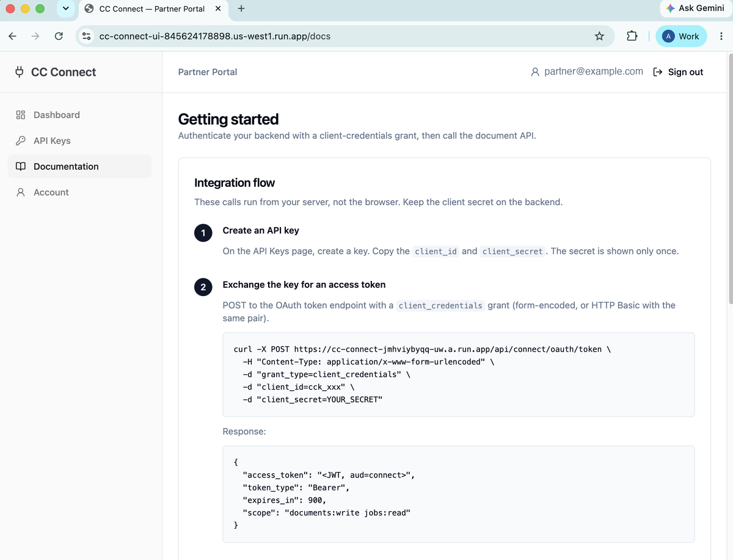Click the client_id inline code

(436, 251)
